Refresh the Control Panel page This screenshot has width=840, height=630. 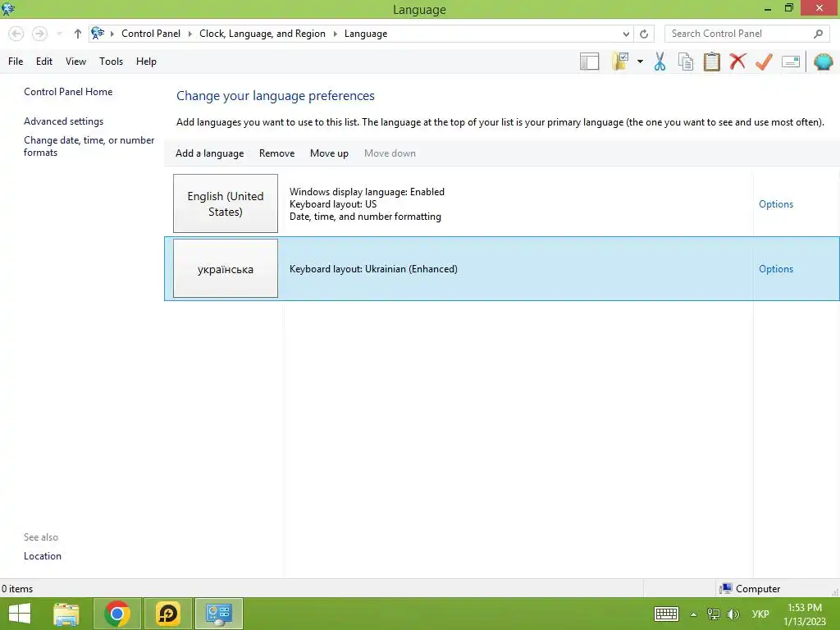click(644, 34)
